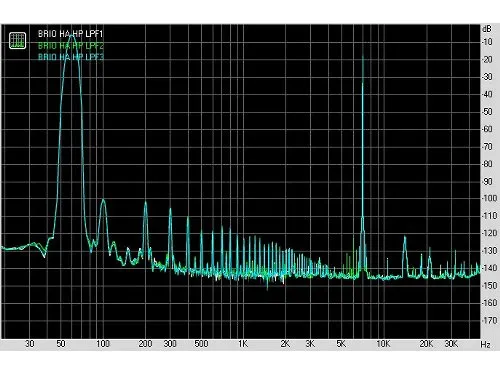Click the 300 Hz frequency axis label
500x375 pixels.
point(170,344)
